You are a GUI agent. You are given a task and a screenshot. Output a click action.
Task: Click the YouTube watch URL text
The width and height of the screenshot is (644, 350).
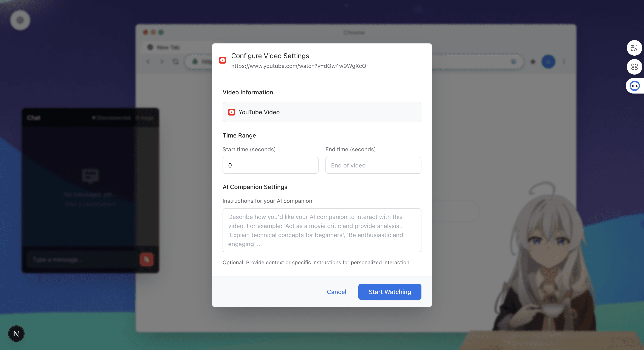[299, 66]
